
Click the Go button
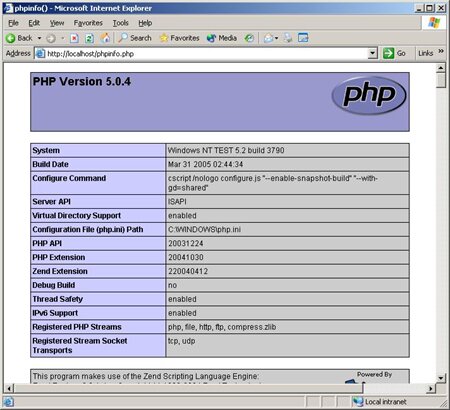point(394,53)
